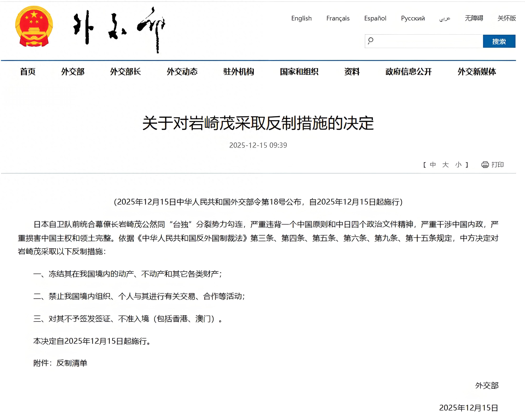Click the timestamp 2025-12-15 09:39
This screenshot has height=420, width=525.
coord(258,145)
